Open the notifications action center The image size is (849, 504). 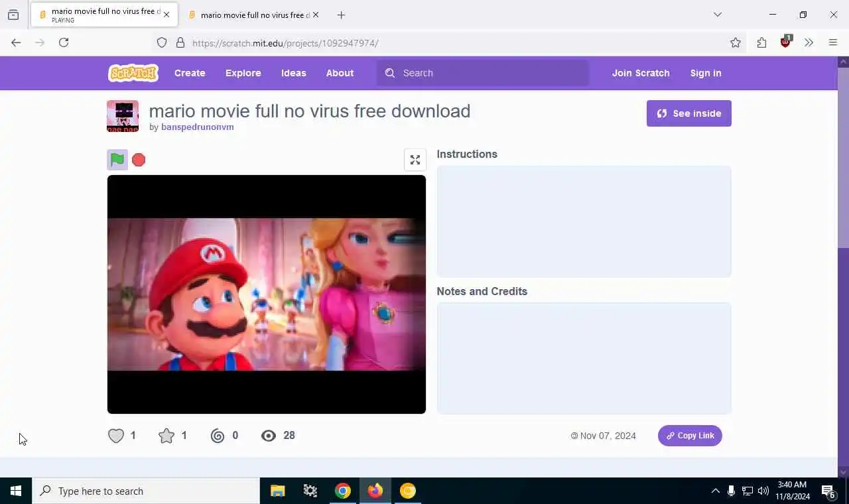point(828,491)
